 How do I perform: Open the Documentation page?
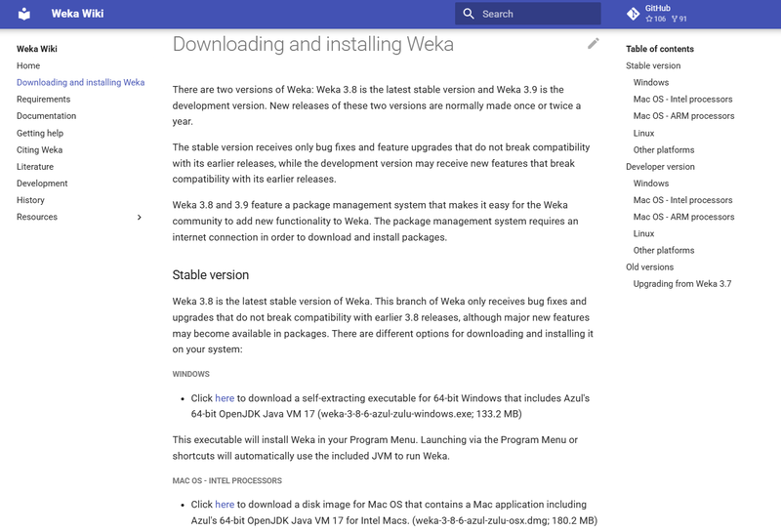pos(46,116)
